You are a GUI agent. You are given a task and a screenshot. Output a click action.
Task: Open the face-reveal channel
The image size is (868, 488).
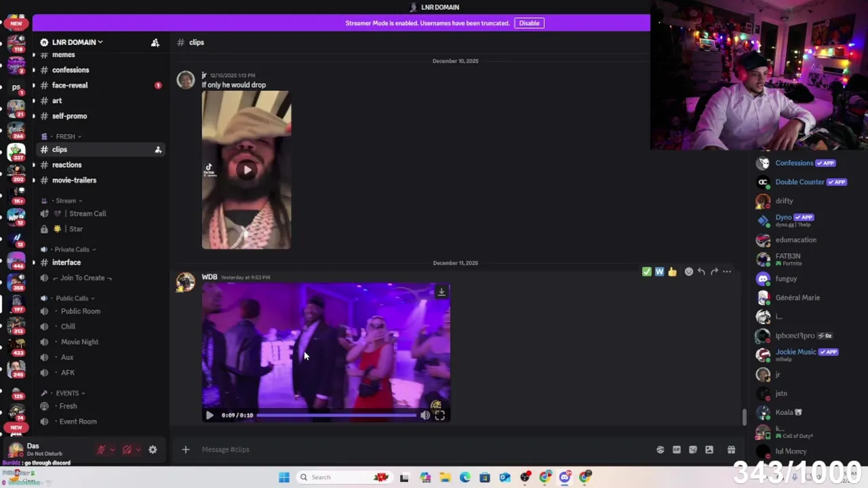70,85
